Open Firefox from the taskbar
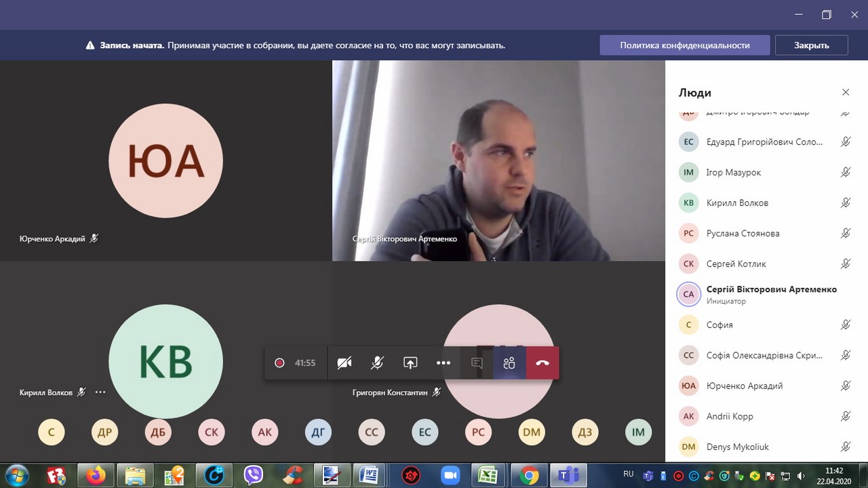The image size is (868, 488). click(x=96, y=476)
